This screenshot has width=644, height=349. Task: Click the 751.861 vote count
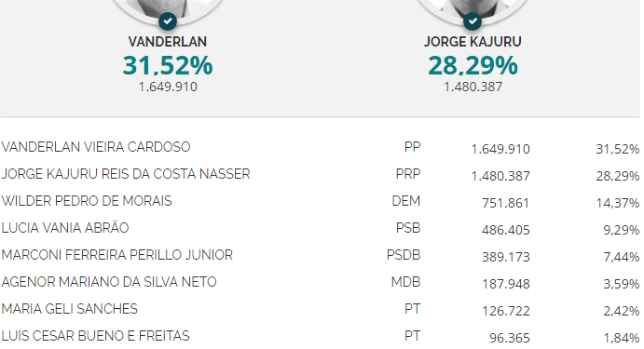click(505, 203)
